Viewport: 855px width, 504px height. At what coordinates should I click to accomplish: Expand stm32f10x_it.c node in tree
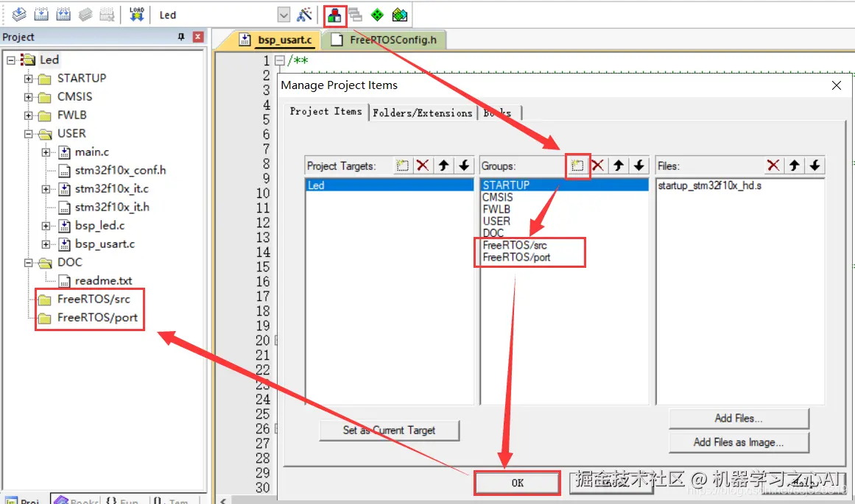tap(46, 189)
